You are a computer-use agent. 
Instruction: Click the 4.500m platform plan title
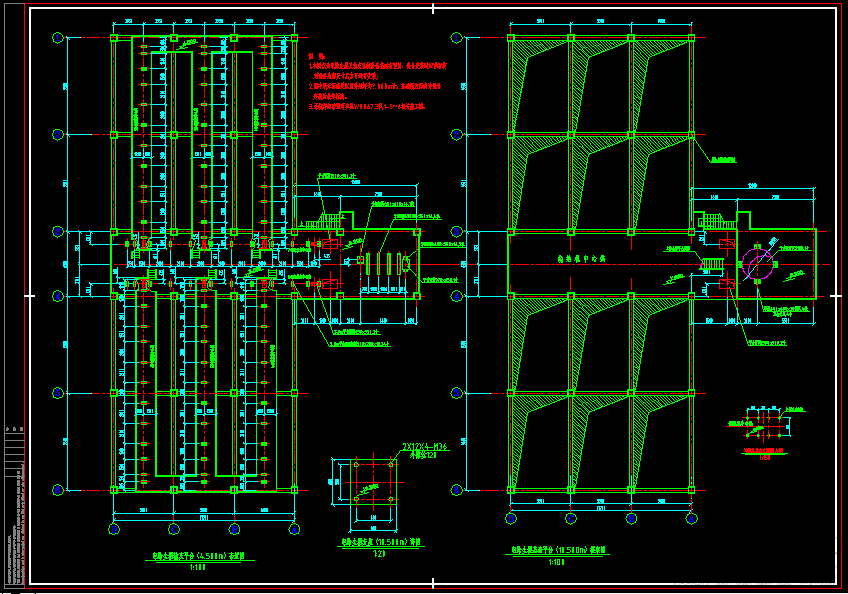pos(198,556)
